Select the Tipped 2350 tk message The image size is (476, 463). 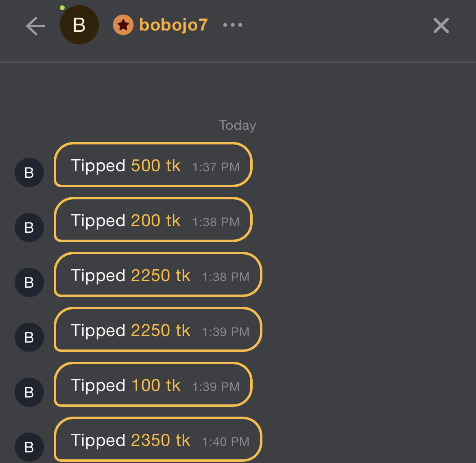click(x=158, y=439)
